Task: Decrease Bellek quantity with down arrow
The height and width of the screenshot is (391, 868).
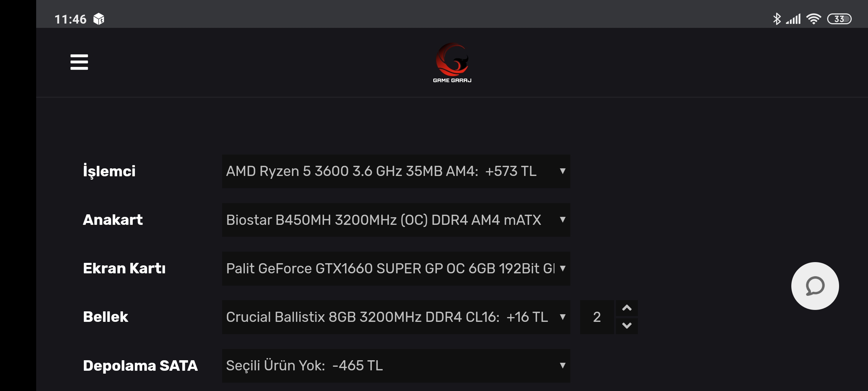Action: click(627, 325)
